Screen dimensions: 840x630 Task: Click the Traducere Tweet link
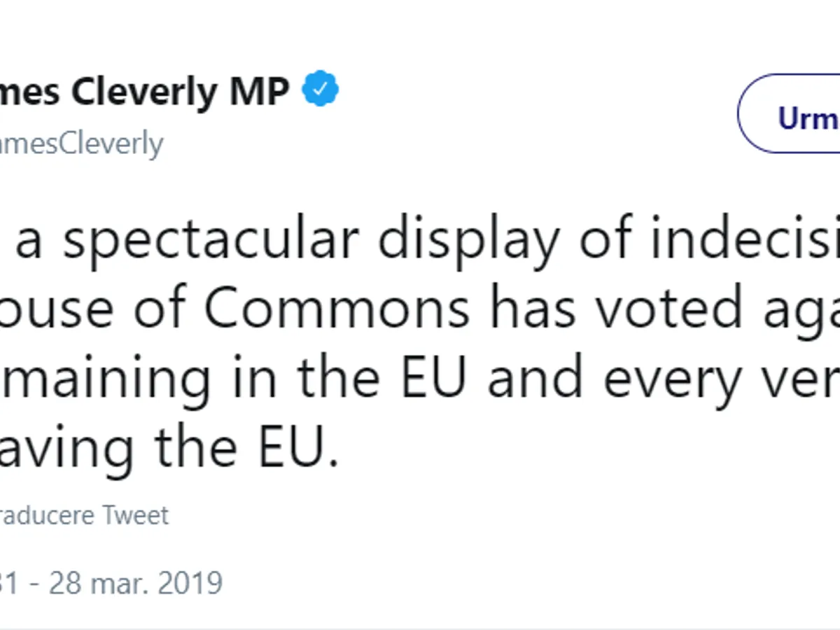pyautogui.click(x=84, y=516)
